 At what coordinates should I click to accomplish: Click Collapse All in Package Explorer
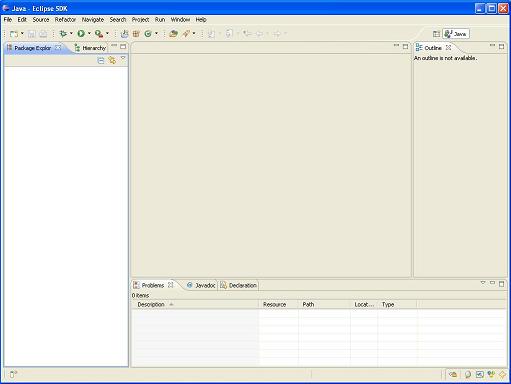coord(101,60)
